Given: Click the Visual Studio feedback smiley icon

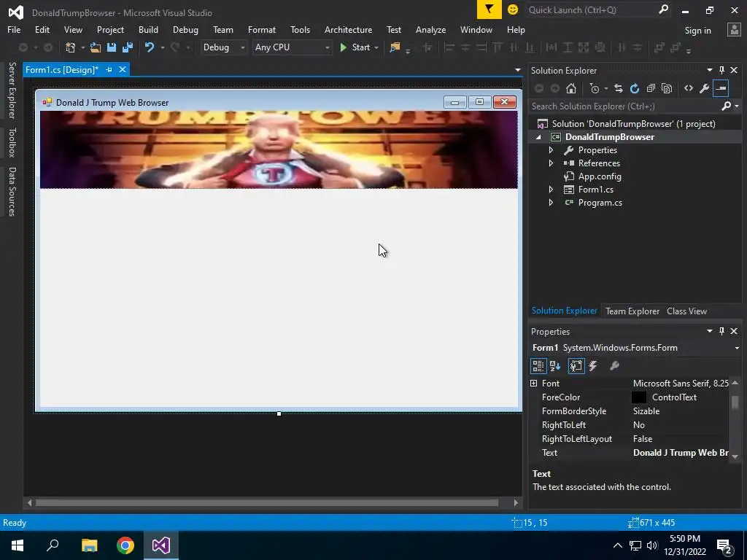Looking at the screenshot, I should [513, 9].
